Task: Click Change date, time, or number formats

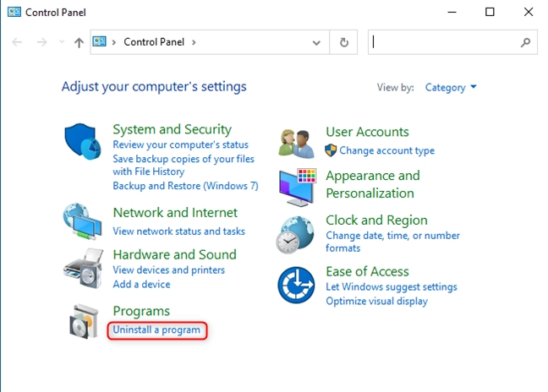Action: pos(392,242)
